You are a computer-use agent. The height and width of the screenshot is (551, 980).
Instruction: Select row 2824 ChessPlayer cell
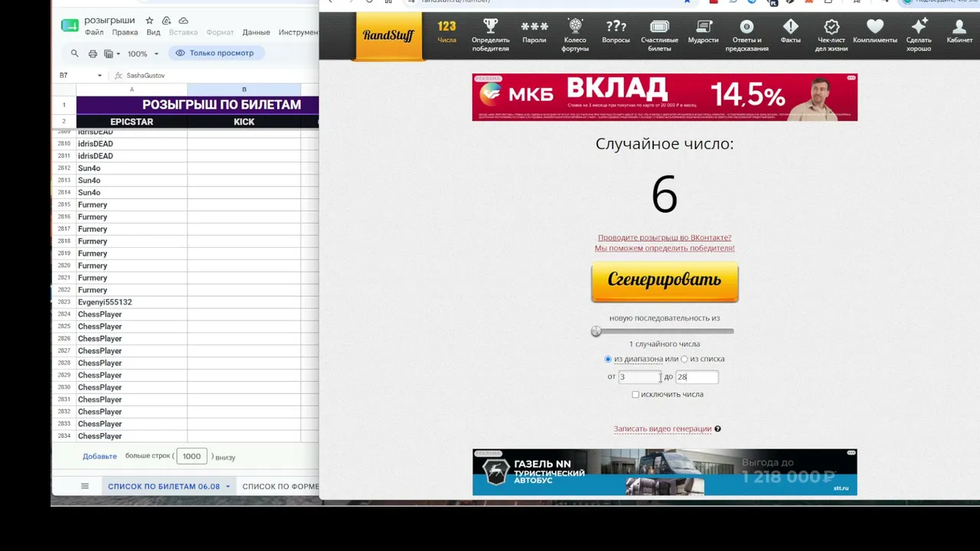tap(132, 315)
